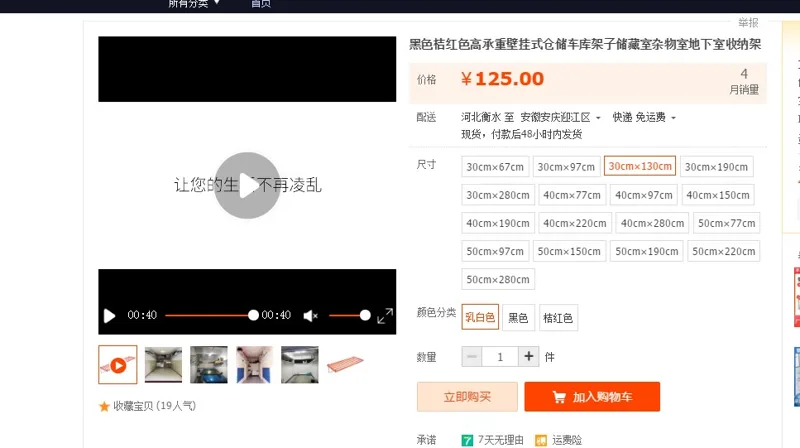View the fifth garage ceiling thumbnail
The height and width of the screenshot is (448, 800).
299,365
